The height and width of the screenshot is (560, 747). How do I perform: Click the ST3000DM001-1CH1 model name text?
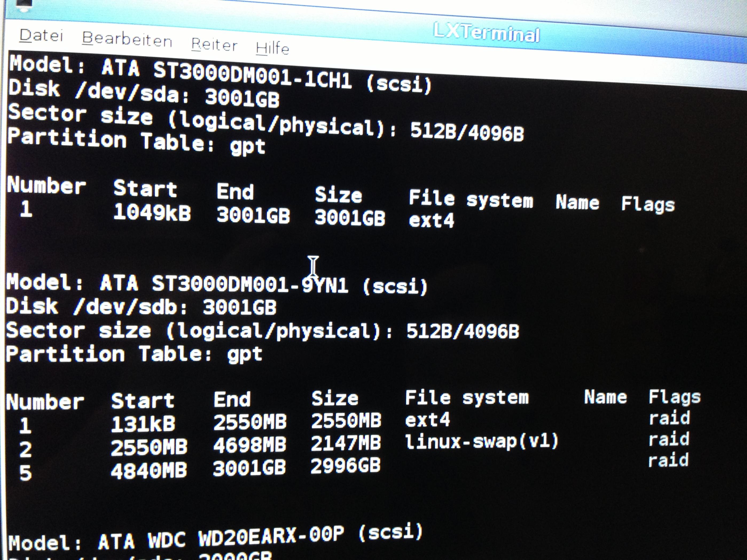[x=253, y=76]
